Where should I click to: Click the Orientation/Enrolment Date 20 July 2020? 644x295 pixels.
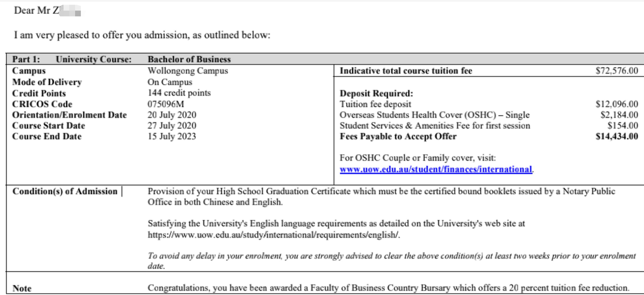(172, 115)
